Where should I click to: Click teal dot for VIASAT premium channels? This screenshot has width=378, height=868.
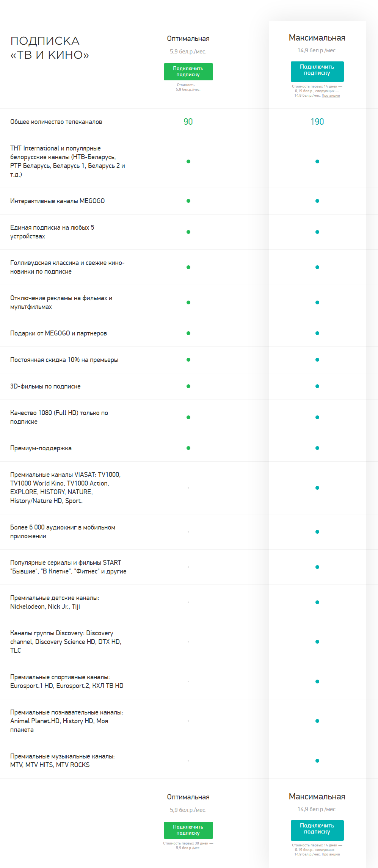tap(317, 488)
